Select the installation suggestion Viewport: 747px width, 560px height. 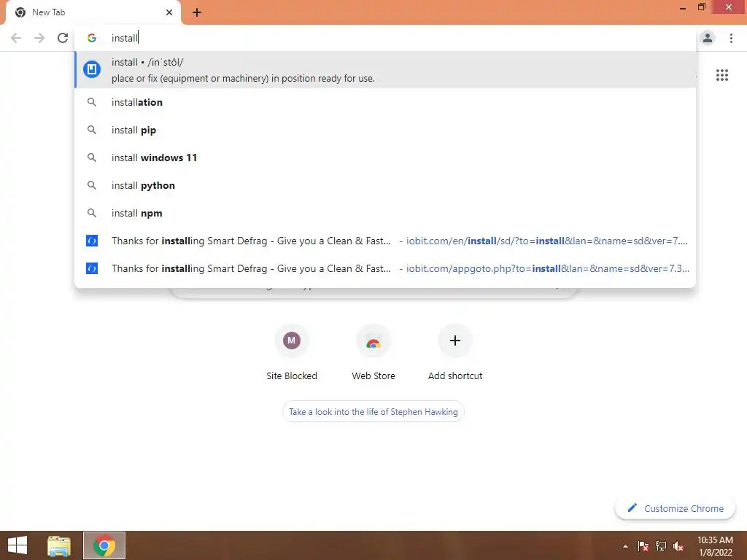[385, 102]
